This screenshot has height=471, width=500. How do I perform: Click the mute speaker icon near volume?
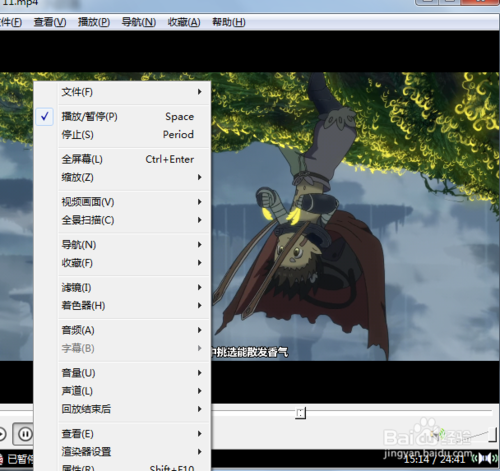[x=439, y=434]
